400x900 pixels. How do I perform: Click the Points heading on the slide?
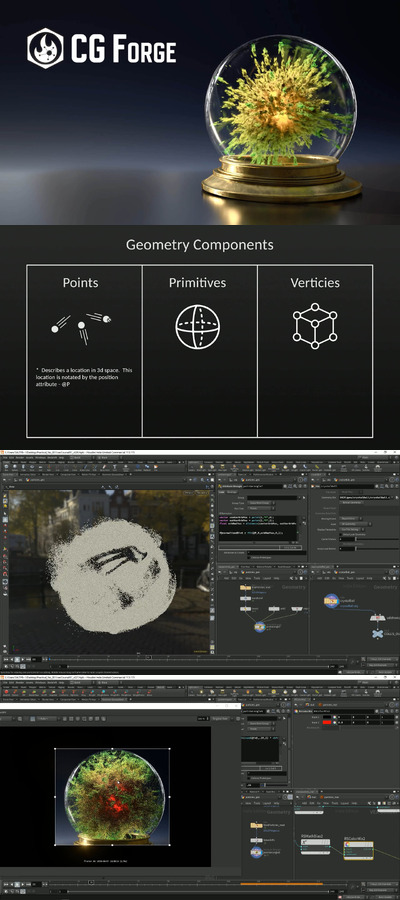(80, 282)
